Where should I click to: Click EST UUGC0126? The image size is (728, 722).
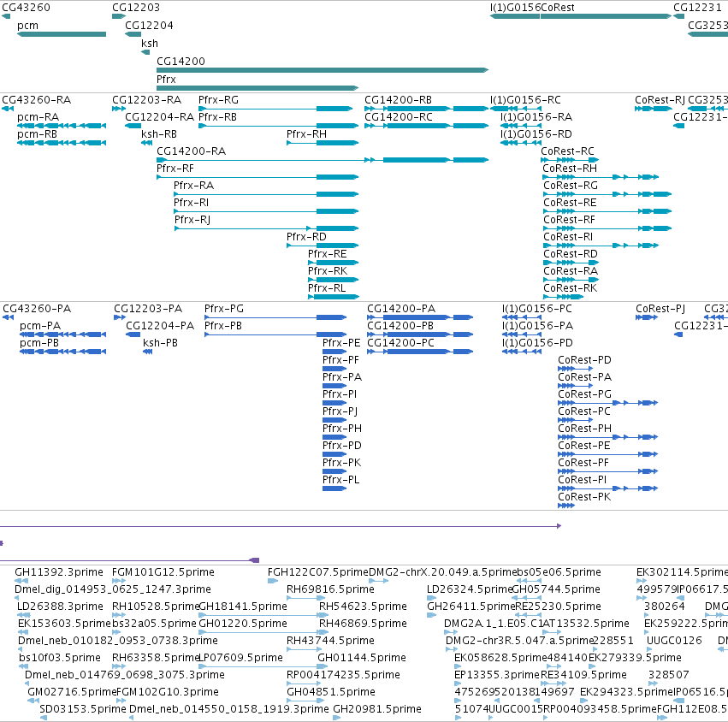tap(674, 641)
